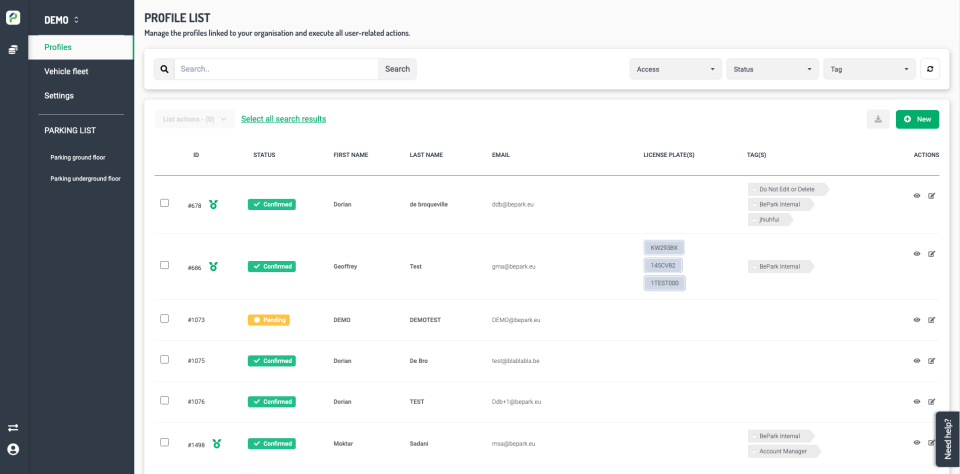Click the Account Manager tag

[784, 451]
